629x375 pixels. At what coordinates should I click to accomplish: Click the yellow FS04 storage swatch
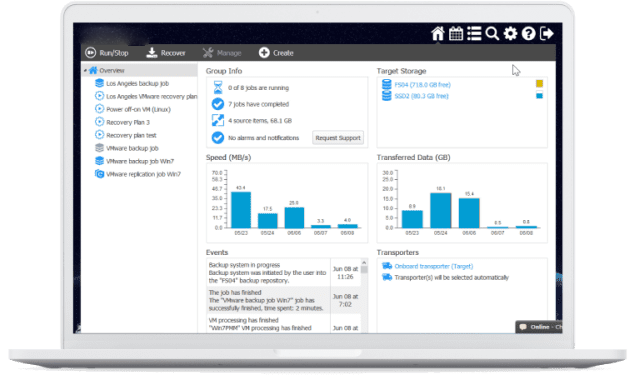(540, 83)
